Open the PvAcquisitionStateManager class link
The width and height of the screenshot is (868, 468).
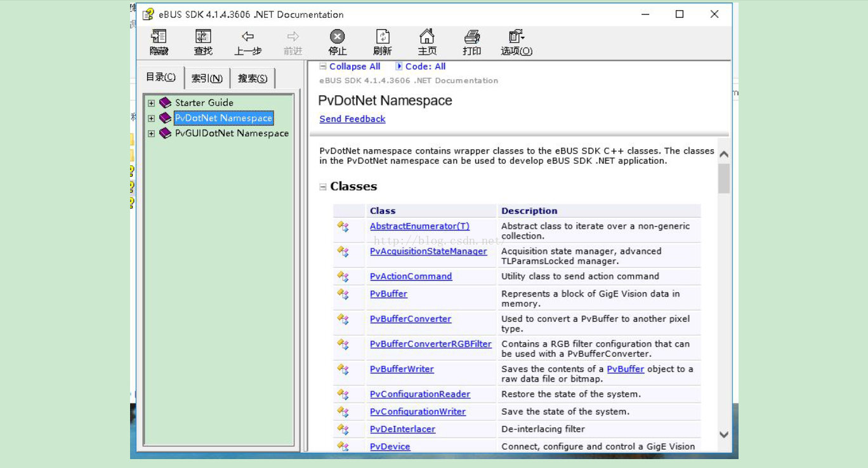pyautogui.click(x=428, y=251)
